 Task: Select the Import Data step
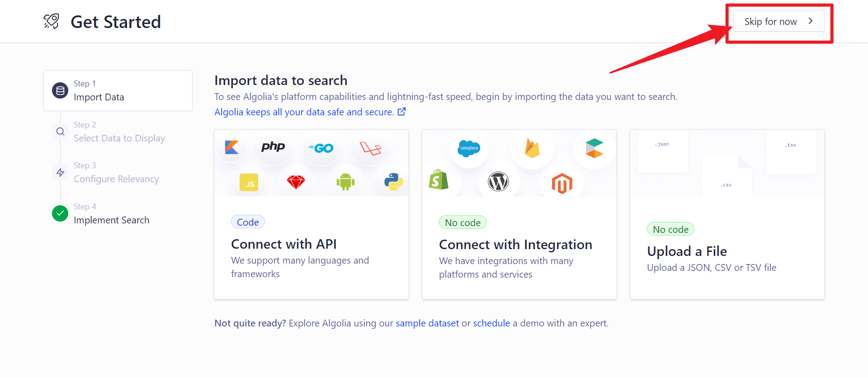(118, 90)
